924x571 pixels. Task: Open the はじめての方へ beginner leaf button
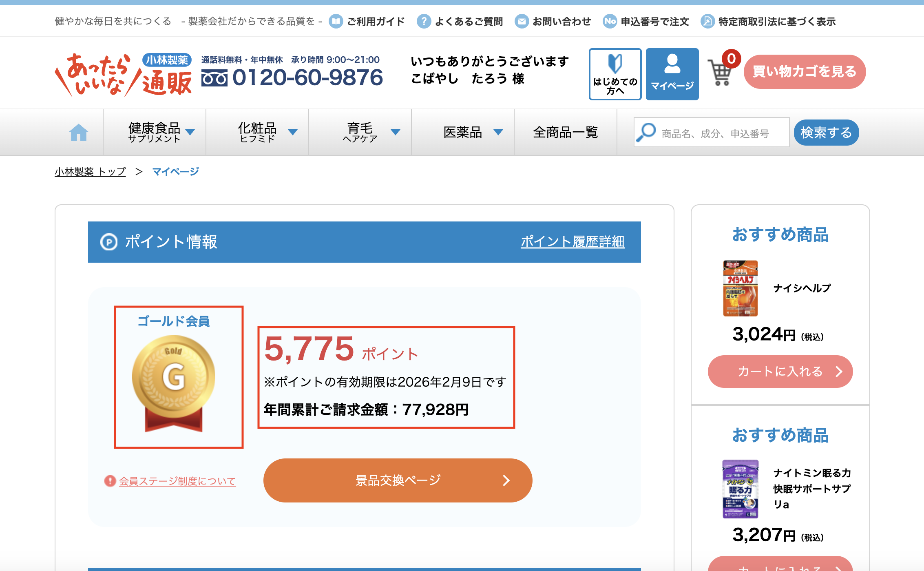coord(615,74)
